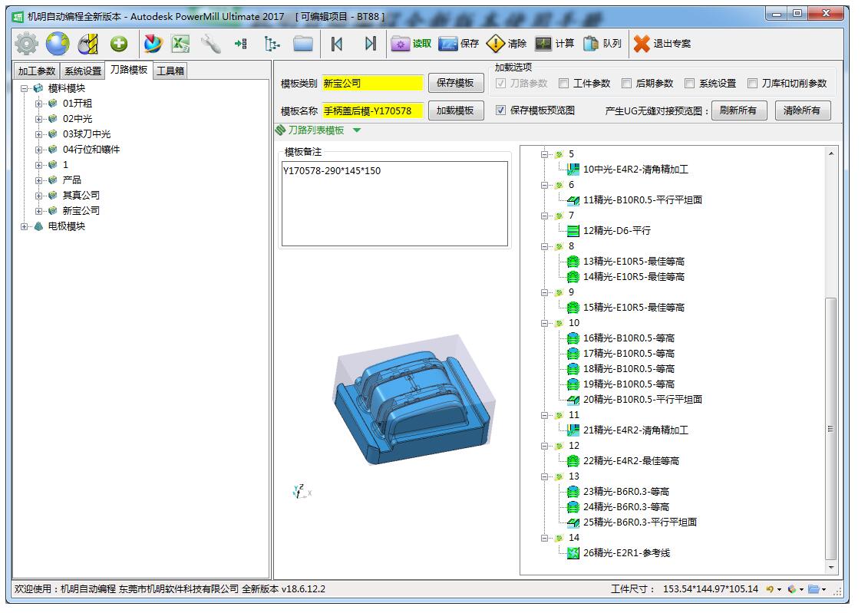
Task: Collapse group 13 in toolpath list
Action: pyautogui.click(x=545, y=476)
